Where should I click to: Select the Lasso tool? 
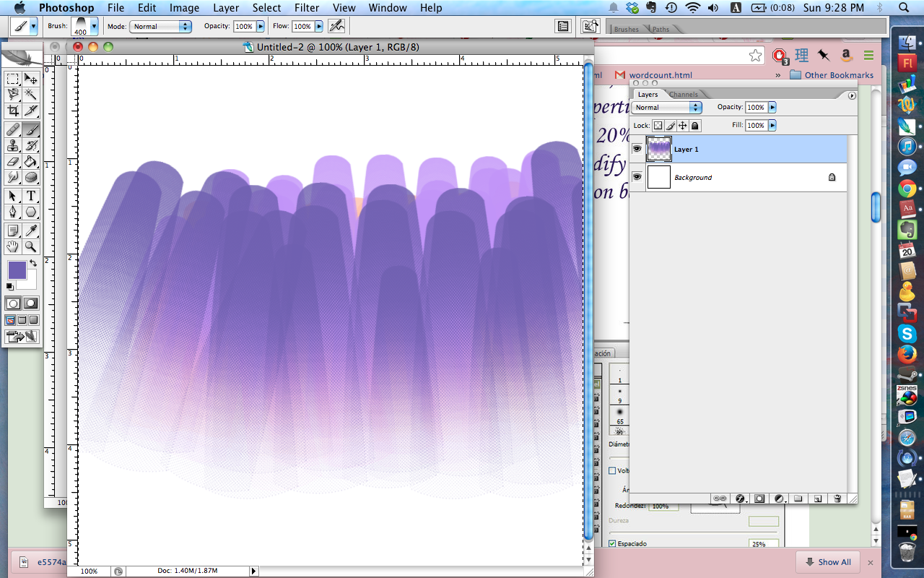[13, 95]
